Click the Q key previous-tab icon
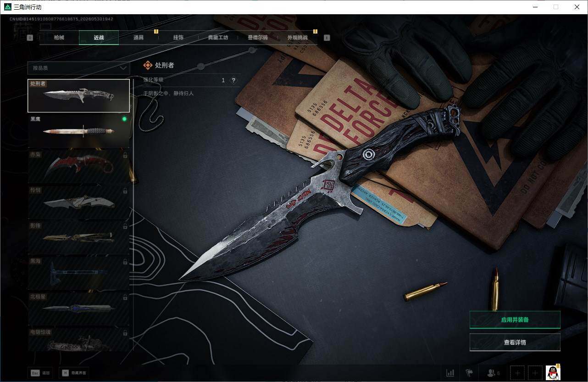This screenshot has height=382, width=588. [x=30, y=38]
